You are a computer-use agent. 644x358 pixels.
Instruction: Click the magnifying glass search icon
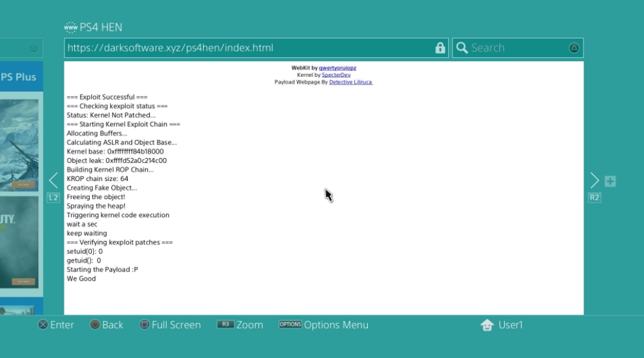[462, 48]
